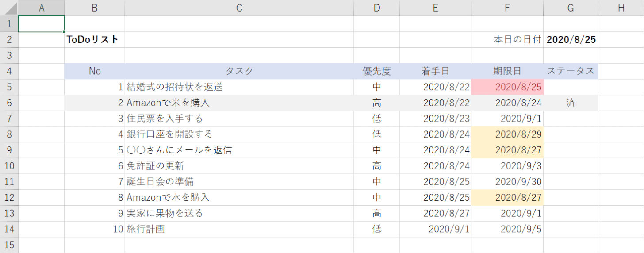Select task Amazonで米を購入
This screenshot has width=644, height=253.
pos(239,103)
